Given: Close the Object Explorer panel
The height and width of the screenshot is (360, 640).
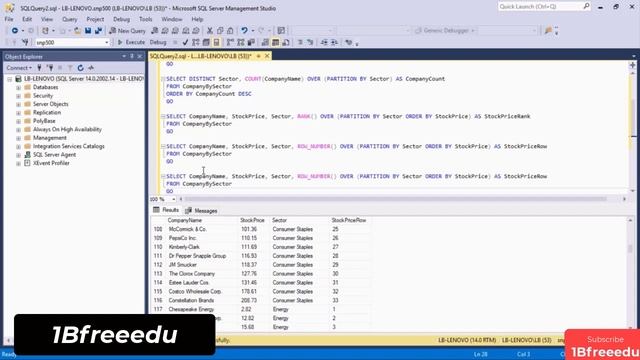Looking at the screenshot, I should (140, 56).
